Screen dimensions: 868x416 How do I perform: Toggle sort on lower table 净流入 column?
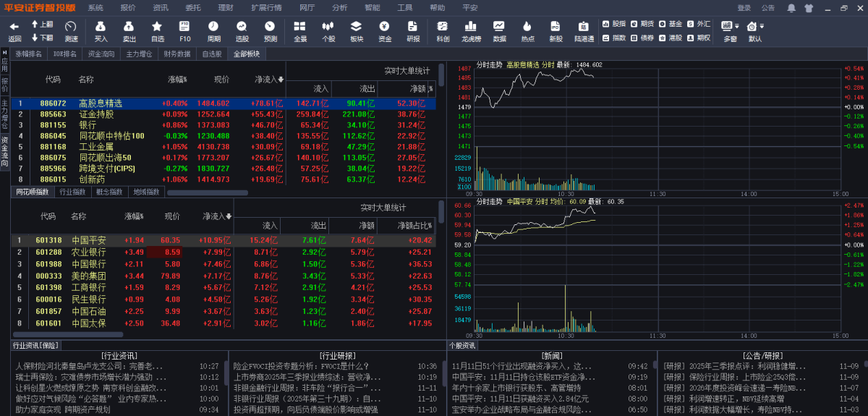[x=216, y=216]
